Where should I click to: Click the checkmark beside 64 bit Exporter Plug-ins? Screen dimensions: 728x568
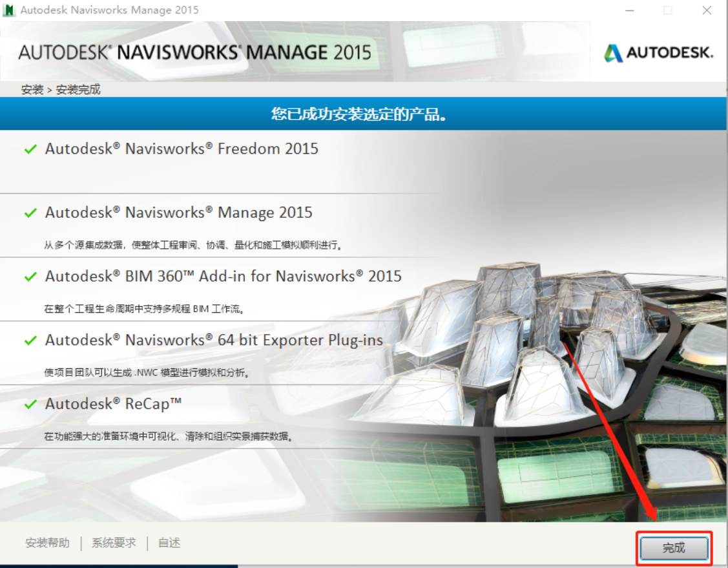(x=30, y=341)
